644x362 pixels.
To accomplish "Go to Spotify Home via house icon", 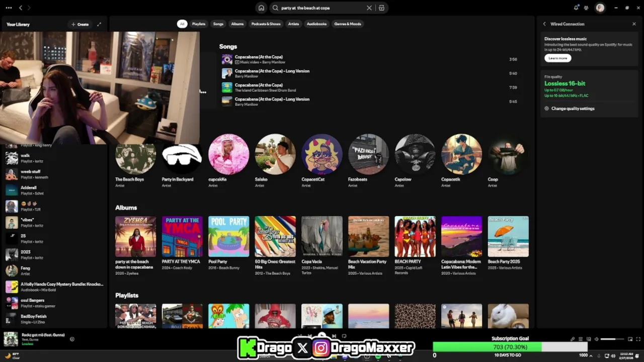I will click(261, 8).
